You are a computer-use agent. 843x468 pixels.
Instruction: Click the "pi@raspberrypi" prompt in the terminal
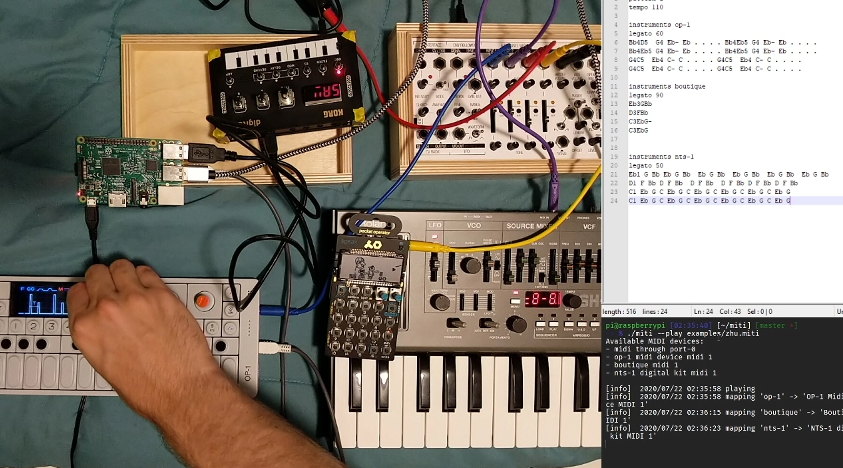click(x=635, y=325)
